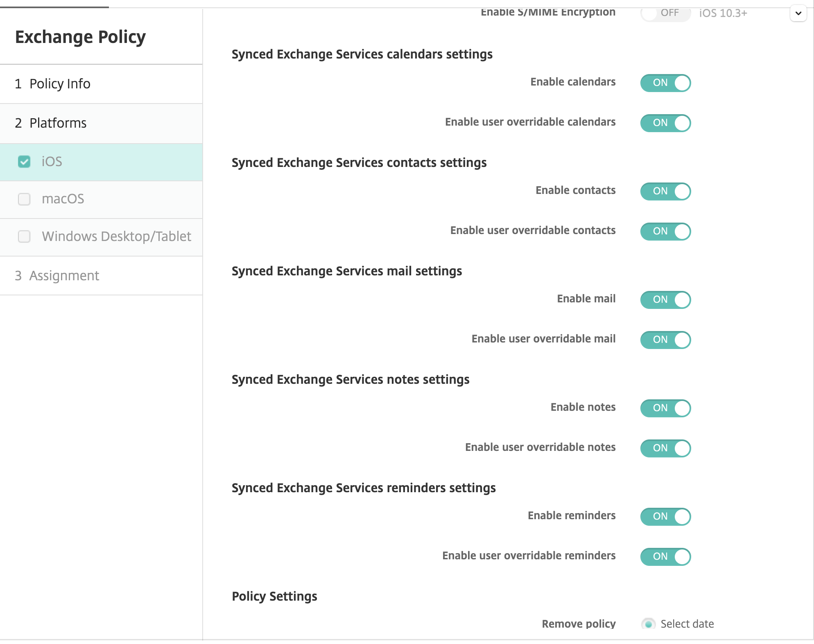Open the Platforms step

(58, 123)
